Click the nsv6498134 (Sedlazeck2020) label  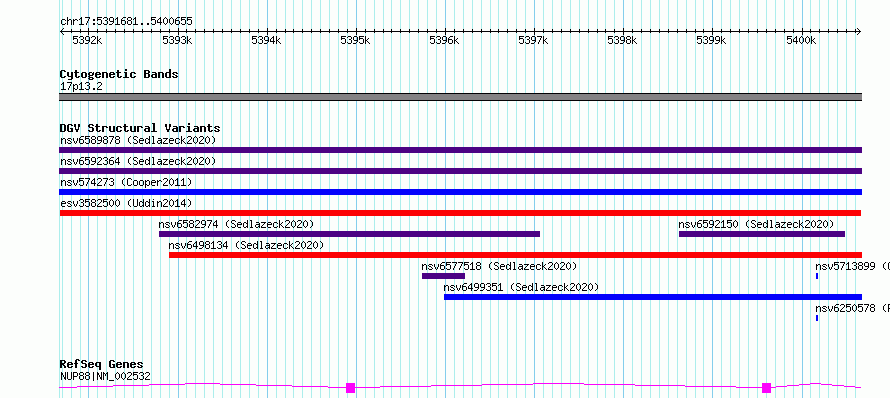click(246, 245)
